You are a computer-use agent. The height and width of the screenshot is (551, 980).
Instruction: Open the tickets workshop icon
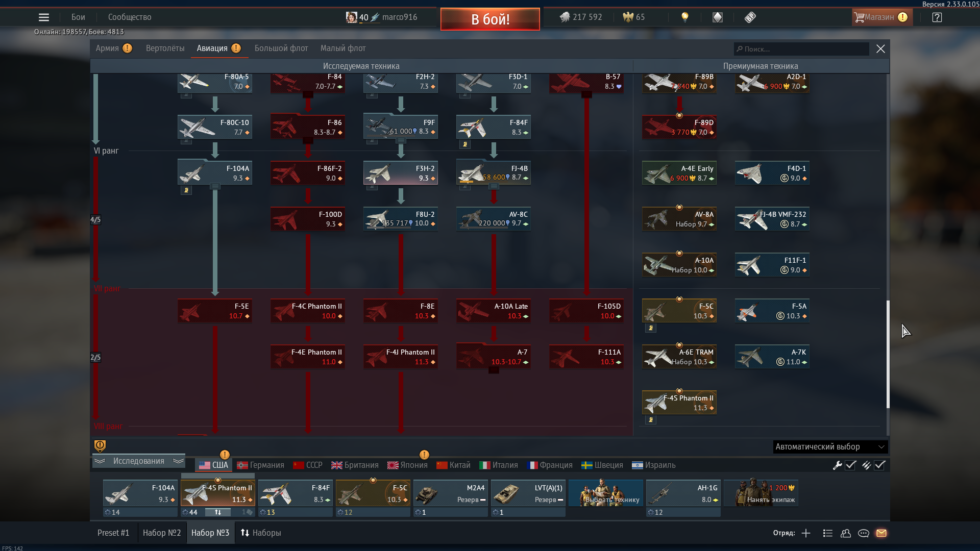click(750, 17)
